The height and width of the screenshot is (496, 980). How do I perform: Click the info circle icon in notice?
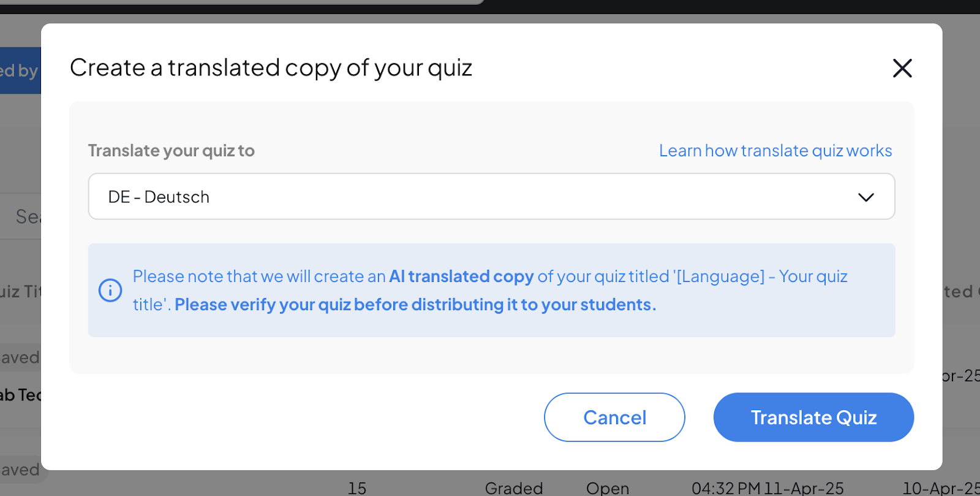[110, 290]
